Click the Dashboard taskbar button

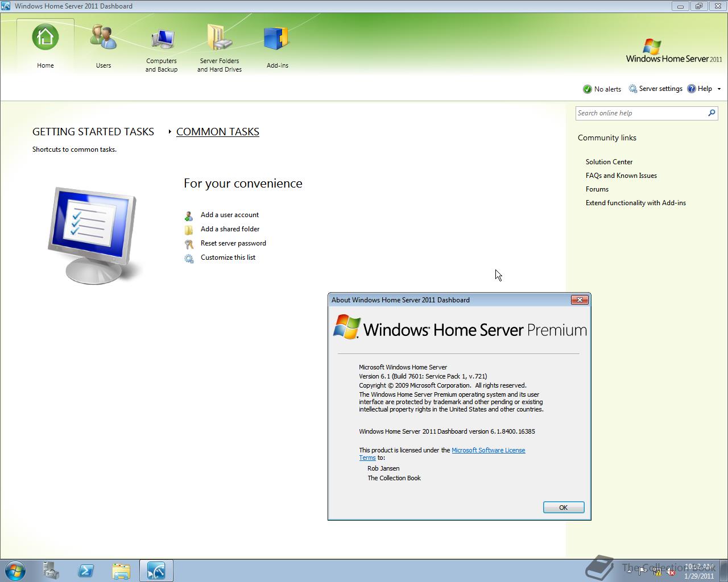click(x=156, y=571)
